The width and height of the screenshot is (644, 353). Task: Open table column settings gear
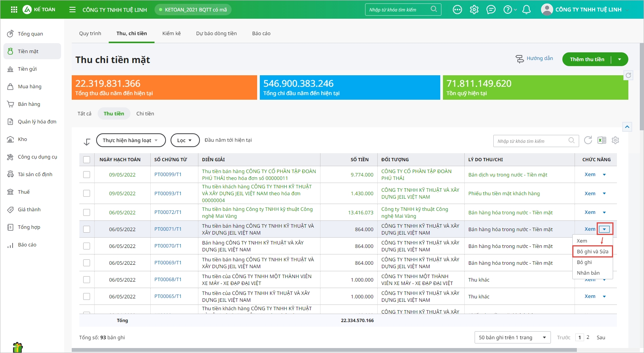(615, 140)
